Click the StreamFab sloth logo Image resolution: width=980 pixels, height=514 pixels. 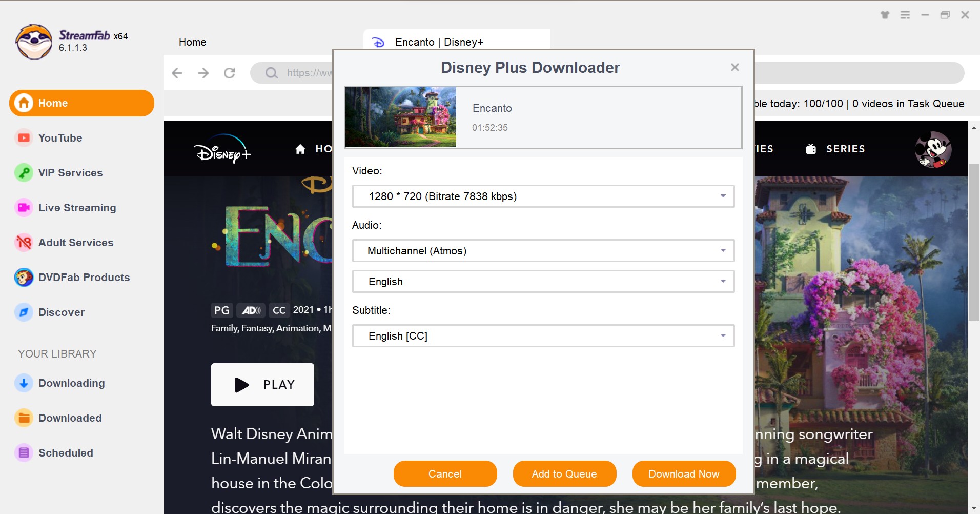(34, 42)
